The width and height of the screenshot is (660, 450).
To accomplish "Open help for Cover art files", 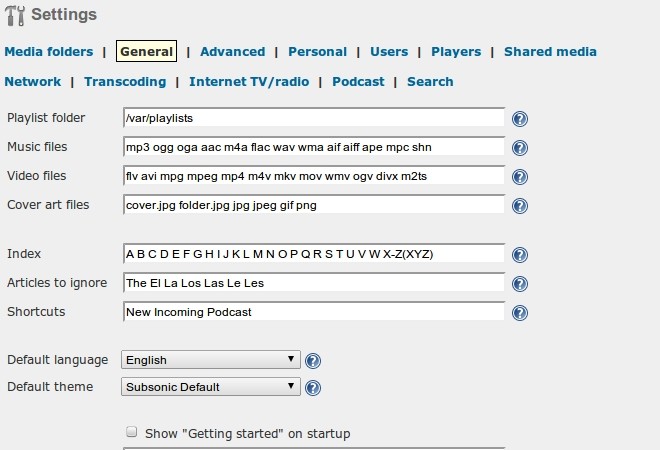I will click(520, 206).
